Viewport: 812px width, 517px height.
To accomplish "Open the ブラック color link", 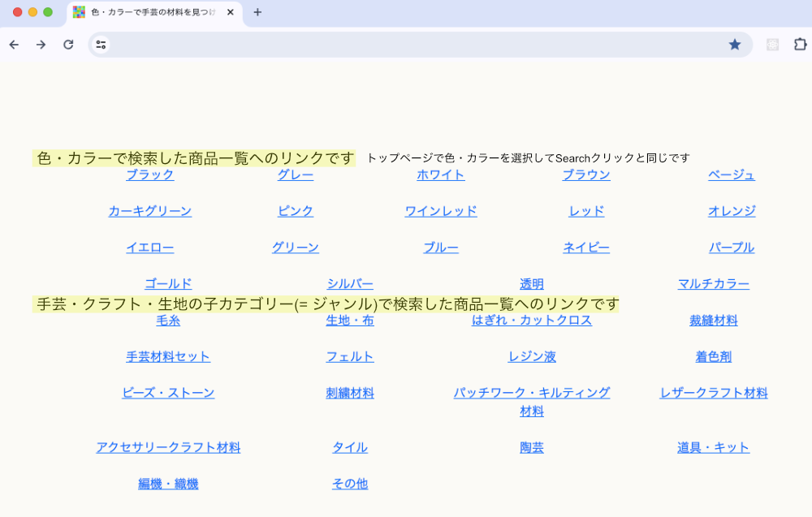I will (x=150, y=175).
